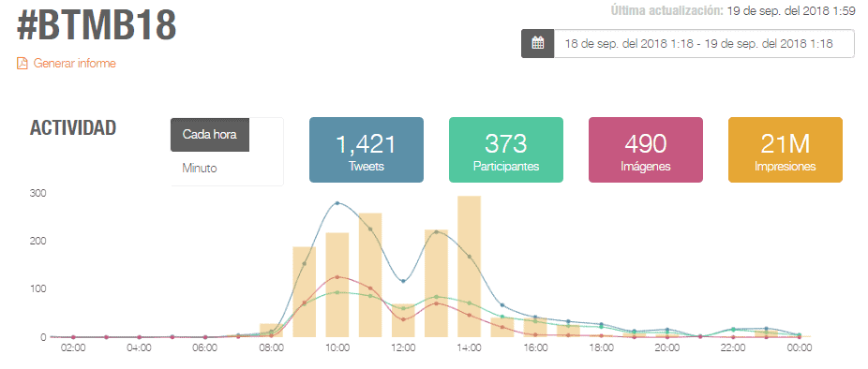Image resolution: width=868 pixels, height=369 pixels.
Task: Click the PDF icon next to Generar informe
Action: (22, 63)
